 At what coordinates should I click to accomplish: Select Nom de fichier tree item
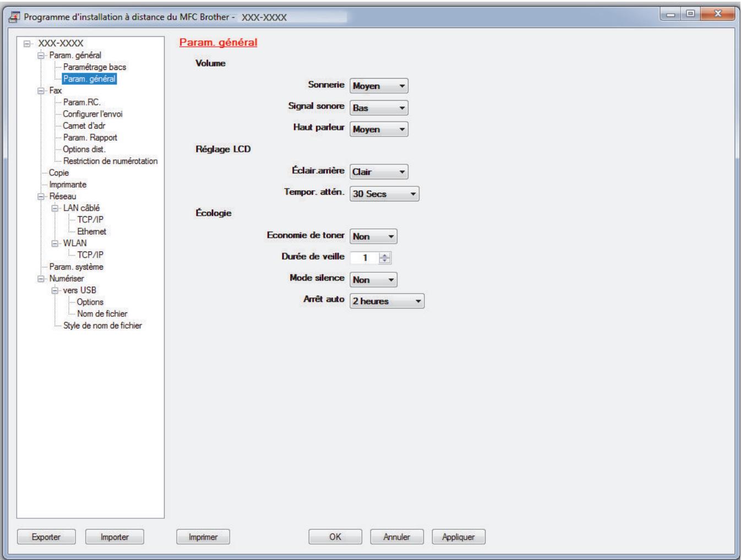coord(102,314)
